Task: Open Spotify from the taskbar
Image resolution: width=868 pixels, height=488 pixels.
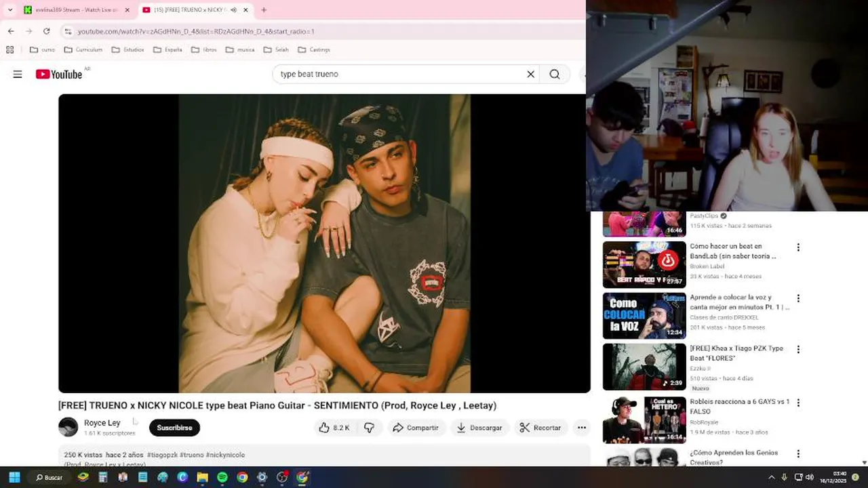Action: pos(222,477)
